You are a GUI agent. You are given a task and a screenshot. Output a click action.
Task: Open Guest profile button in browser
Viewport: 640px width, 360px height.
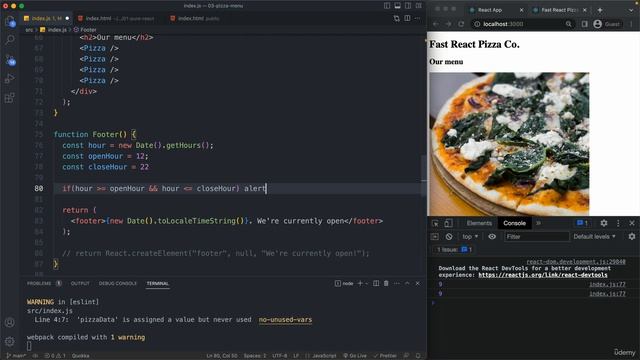click(607, 24)
